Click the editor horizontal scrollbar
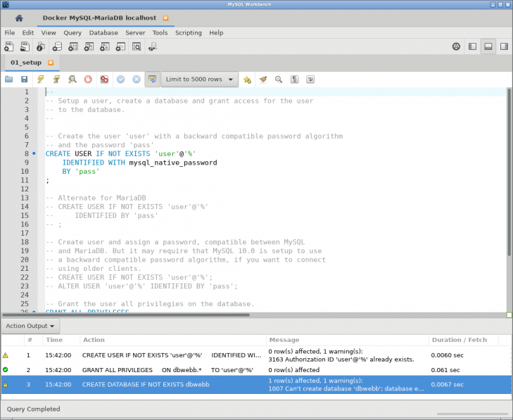Viewport: 513px width, 420px height. [126, 315]
